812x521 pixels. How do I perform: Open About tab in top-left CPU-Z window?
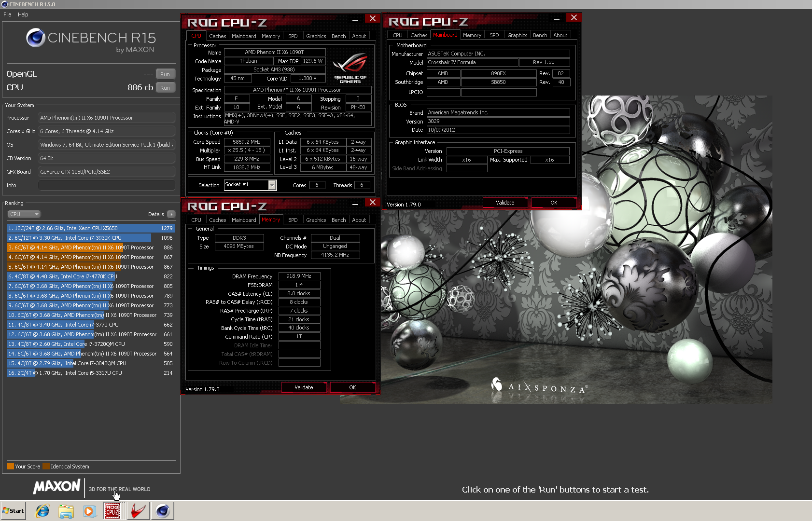point(359,36)
